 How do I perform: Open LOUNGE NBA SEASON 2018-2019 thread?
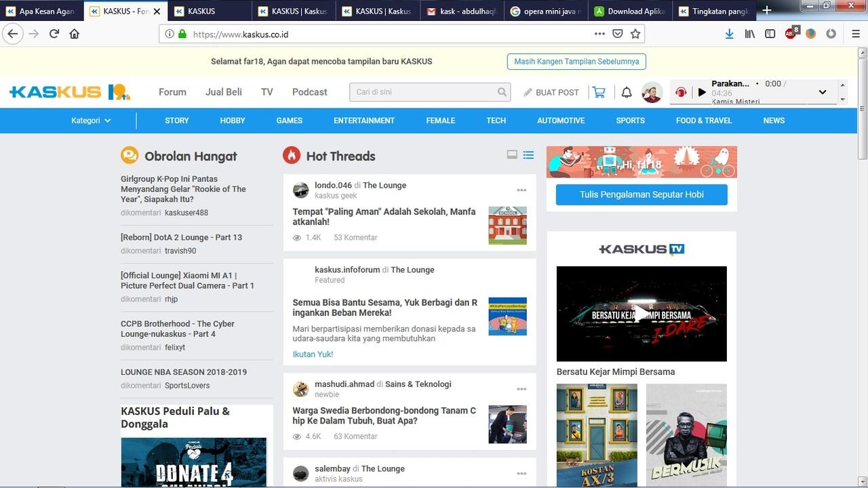[x=184, y=372]
